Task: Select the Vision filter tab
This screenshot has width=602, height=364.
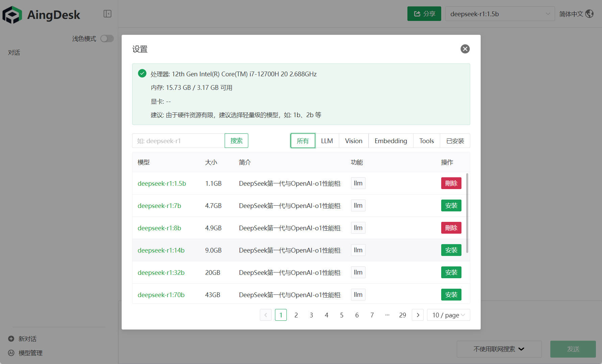Action: 354,141
